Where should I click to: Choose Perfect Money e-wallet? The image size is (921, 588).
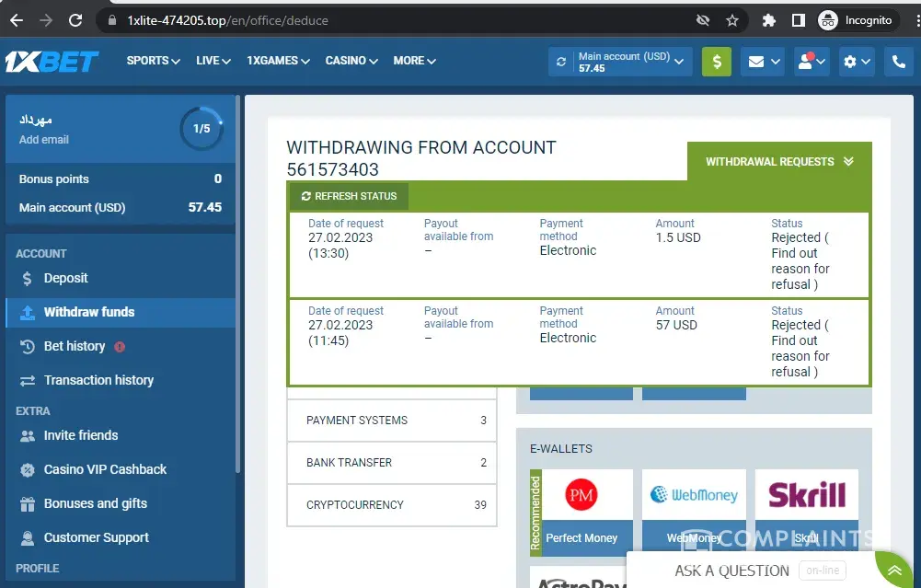pos(581,513)
